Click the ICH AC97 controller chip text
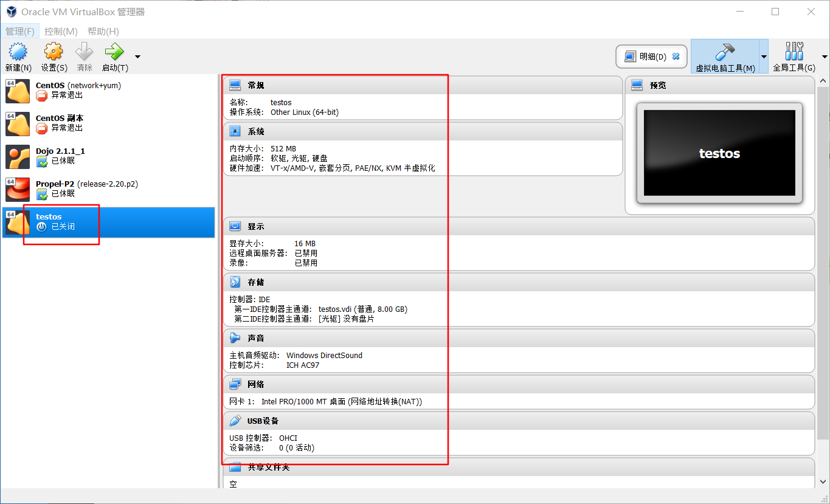The image size is (830, 504). [x=303, y=365]
